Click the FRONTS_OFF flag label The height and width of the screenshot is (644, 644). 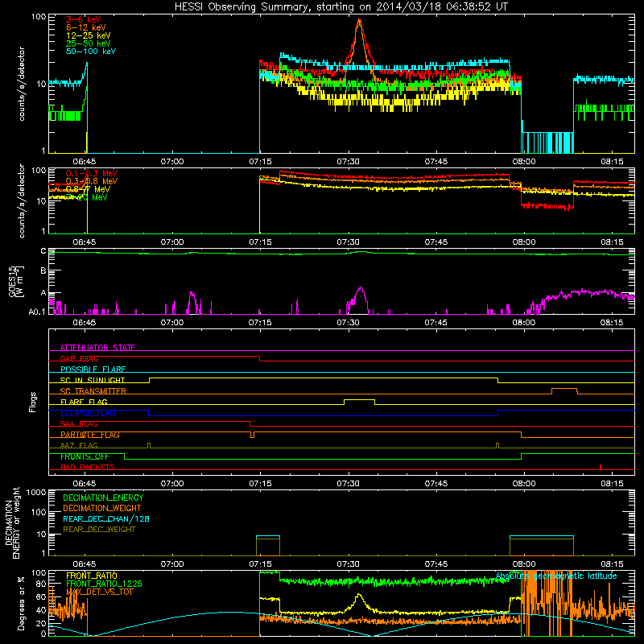click(85, 456)
